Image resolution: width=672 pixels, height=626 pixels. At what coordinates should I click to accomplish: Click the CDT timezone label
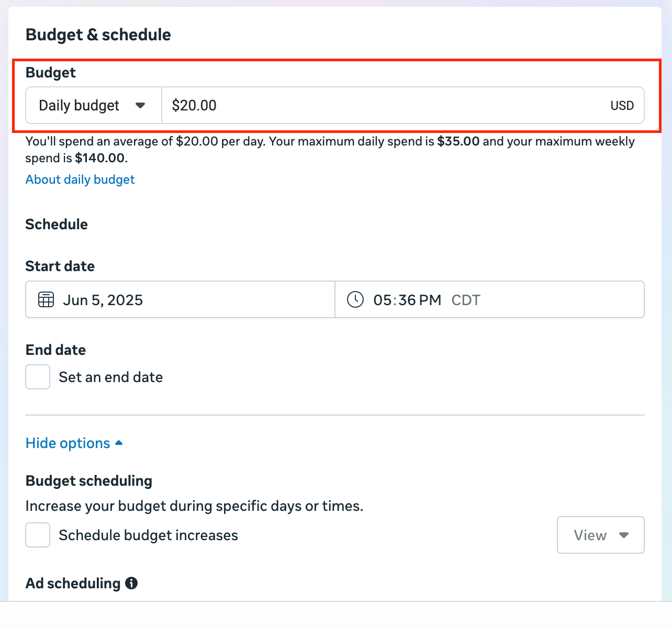point(466,300)
